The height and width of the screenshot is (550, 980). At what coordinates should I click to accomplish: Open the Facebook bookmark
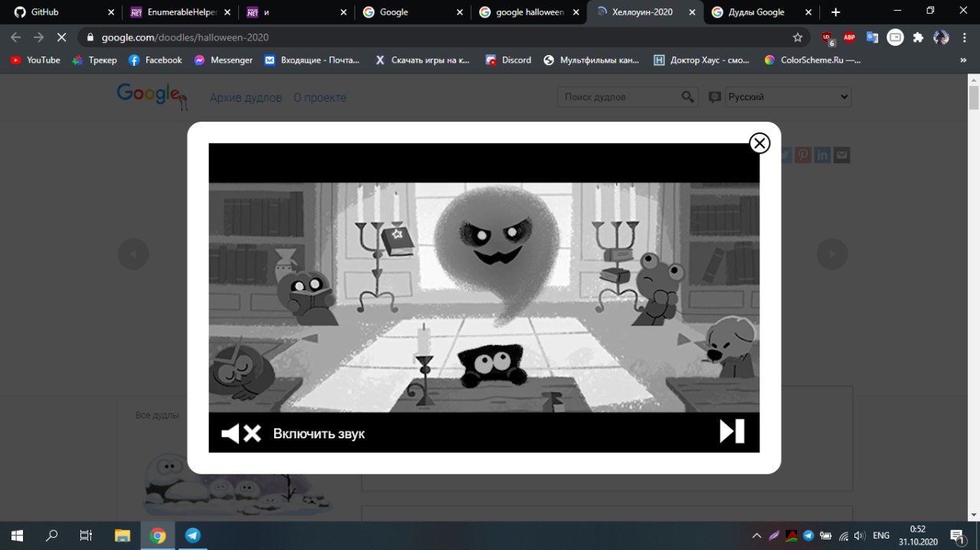(x=155, y=60)
